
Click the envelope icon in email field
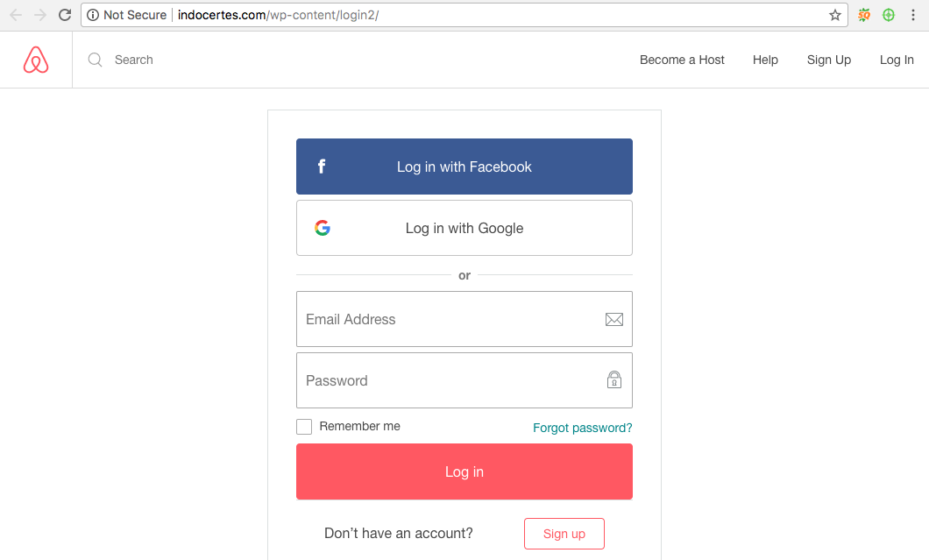click(613, 319)
